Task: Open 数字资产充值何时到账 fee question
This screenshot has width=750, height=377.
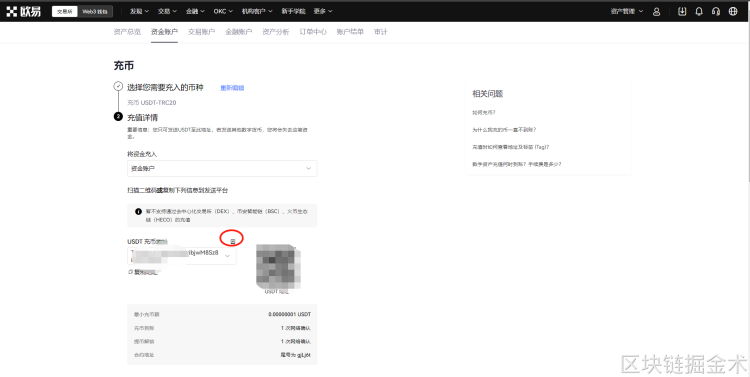Action: pyautogui.click(x=517, y=164)
